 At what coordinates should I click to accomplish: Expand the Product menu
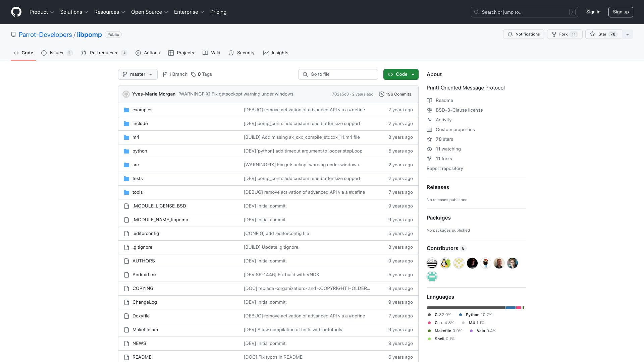pyautogui.click(x=42, y=12)
